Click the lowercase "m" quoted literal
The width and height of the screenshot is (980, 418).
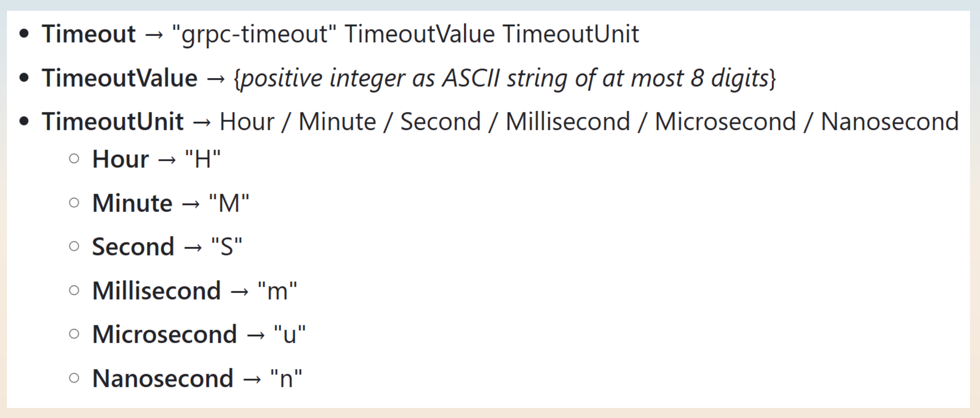pos(277,291)
